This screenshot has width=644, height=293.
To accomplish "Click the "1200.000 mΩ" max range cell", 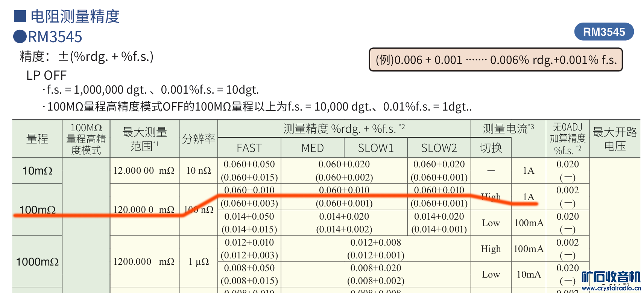I will point(145,261).
